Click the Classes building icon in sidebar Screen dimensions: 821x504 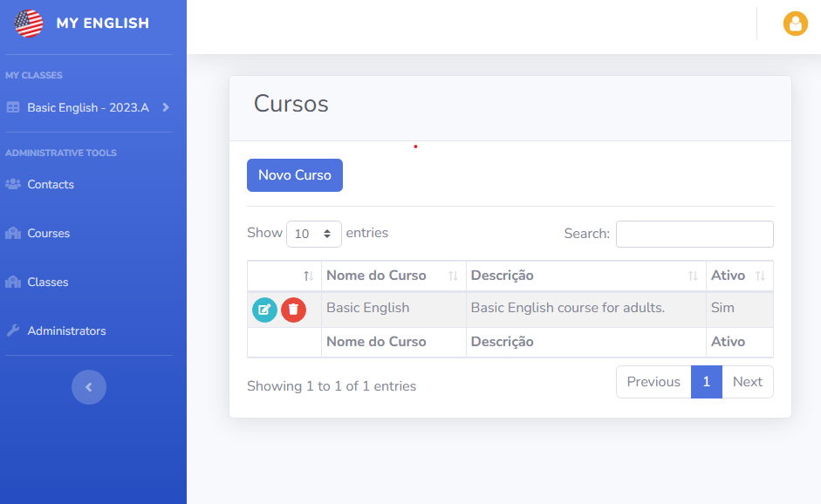13,282
